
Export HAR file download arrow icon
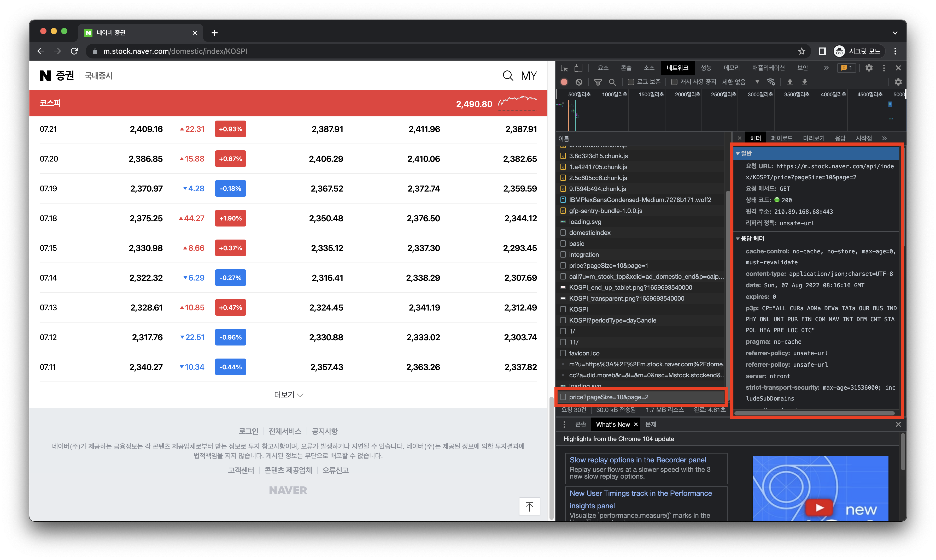point(805,82)
